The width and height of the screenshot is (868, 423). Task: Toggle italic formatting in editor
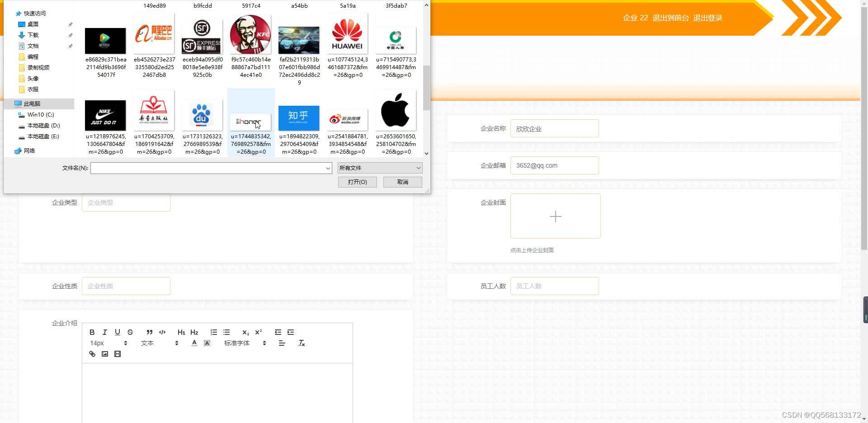(105, 332)
